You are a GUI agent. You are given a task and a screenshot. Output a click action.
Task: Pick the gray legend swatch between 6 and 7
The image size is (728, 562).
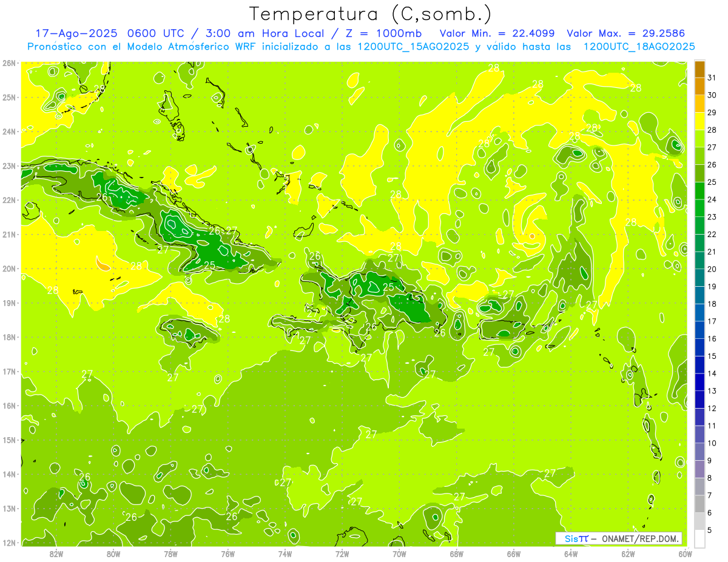(699, 504)
